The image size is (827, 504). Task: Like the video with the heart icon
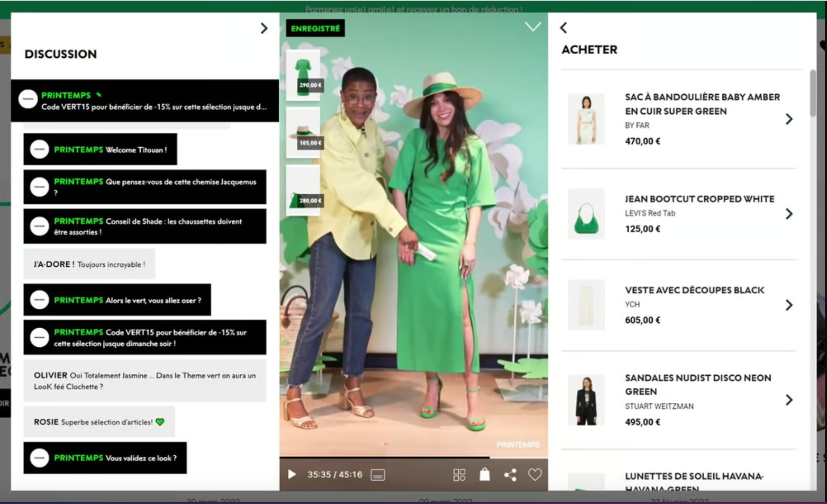(x=535, y=475)
